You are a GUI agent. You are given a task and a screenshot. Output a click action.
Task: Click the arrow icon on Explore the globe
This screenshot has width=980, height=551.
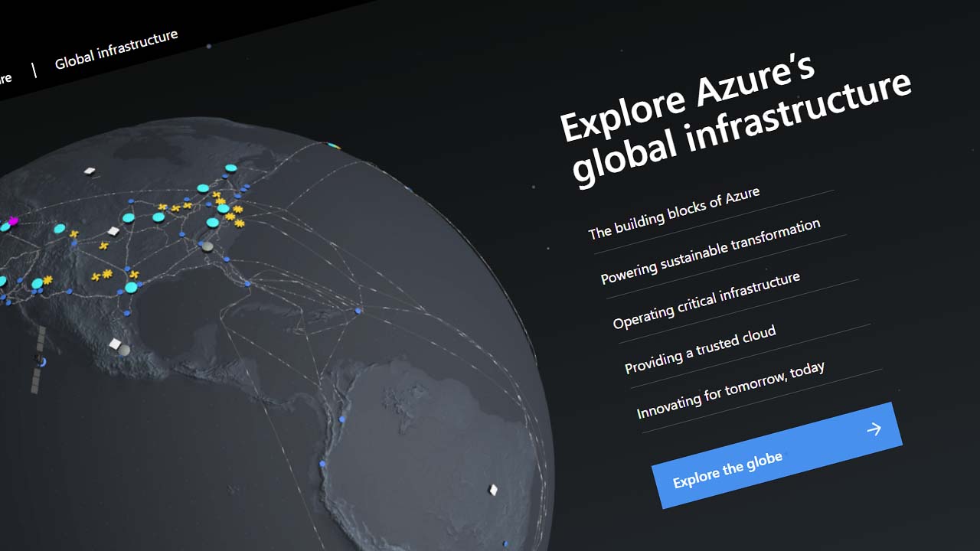coord(874,429)
